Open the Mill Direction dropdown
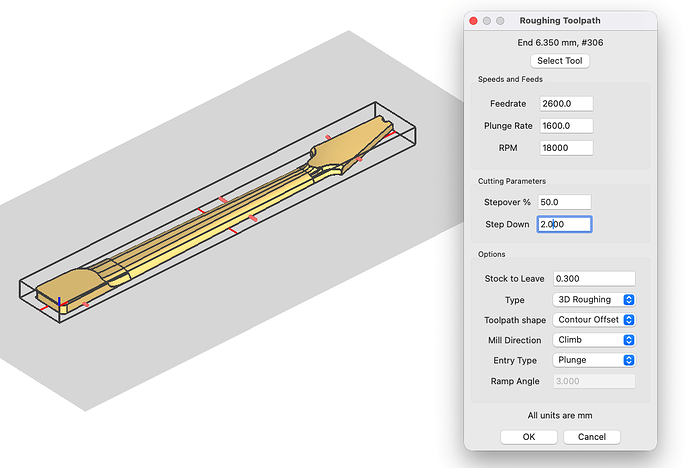The width and height of the screenshot is (690, 468). point(594,340)
